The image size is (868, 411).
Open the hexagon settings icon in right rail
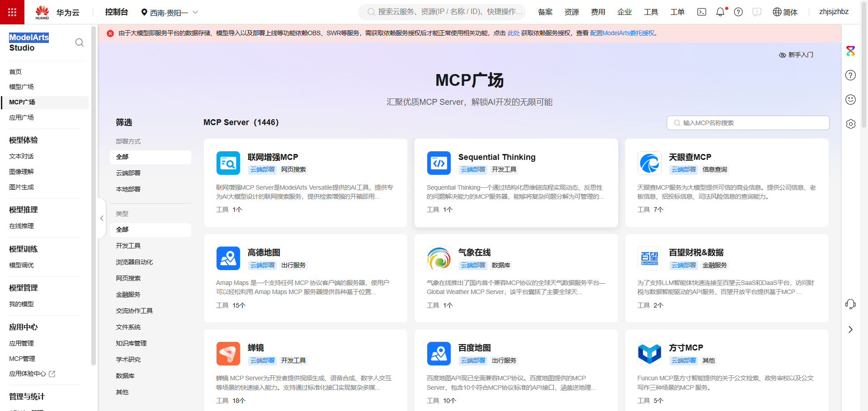pos(850,124)
